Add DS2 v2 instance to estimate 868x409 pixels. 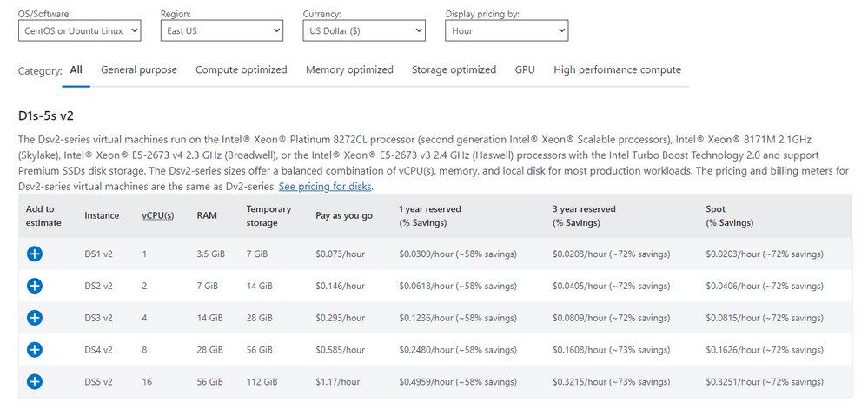tap(35, 286)
